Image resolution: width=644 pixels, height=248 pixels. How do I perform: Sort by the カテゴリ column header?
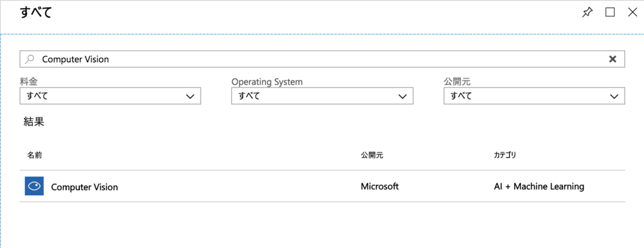coord(505,155)
